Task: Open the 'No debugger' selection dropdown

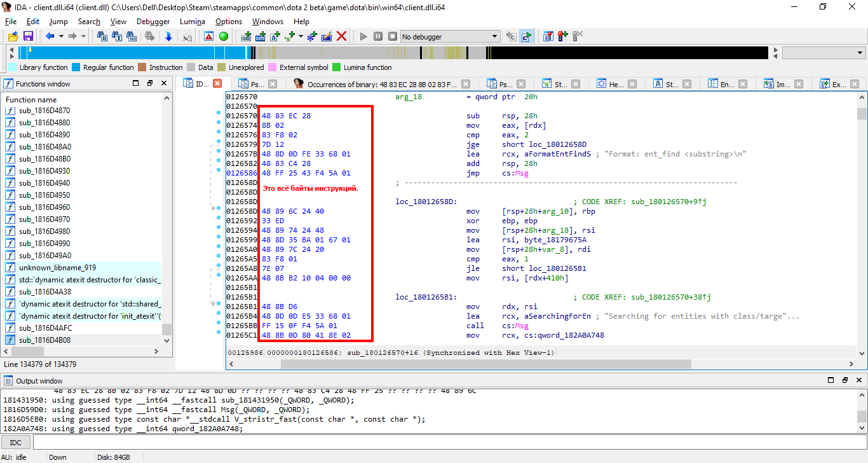Action: 450,36
